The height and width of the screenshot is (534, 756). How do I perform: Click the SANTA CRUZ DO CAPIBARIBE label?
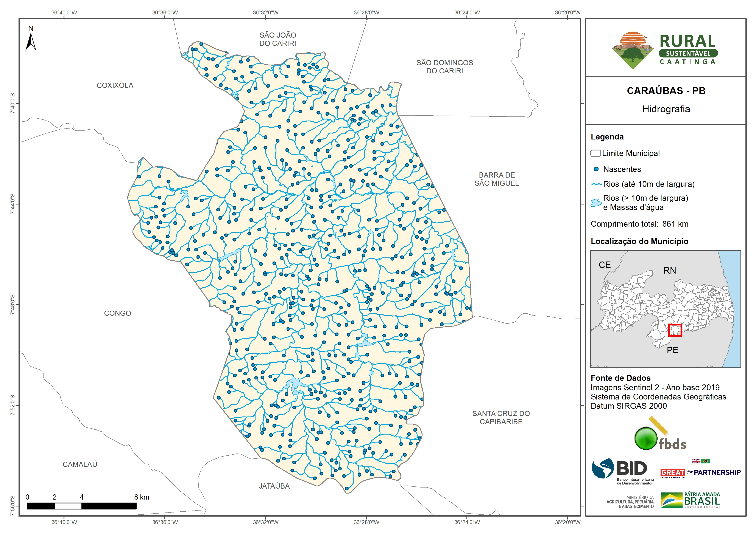tap(501, 418)
